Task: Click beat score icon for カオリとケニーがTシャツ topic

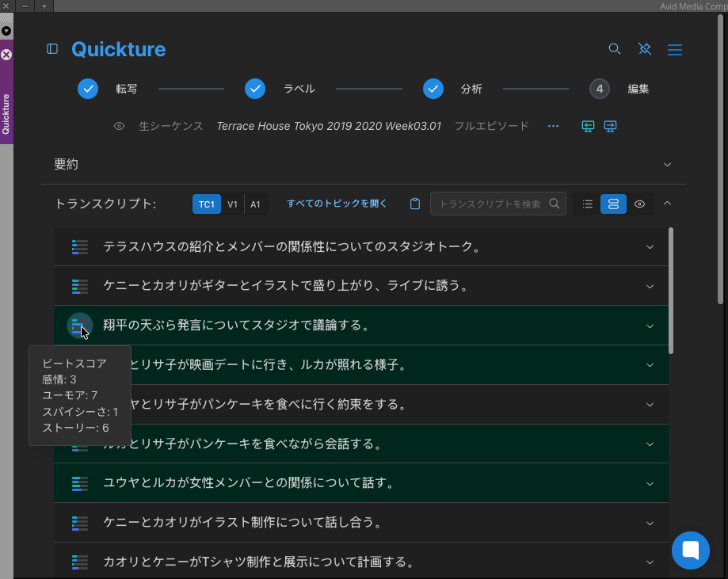Action: tap(80, 562)
